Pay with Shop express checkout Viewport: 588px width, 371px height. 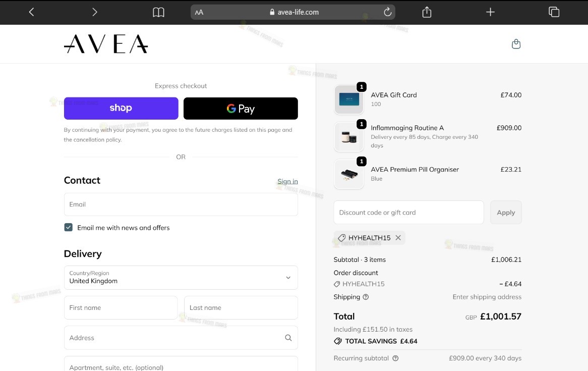point(121,108)
